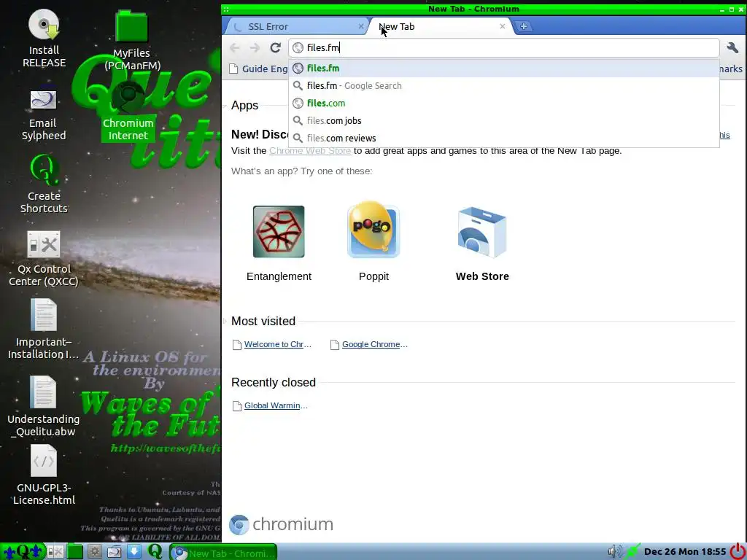
Task: Click the gear settings taskbar icon
Action: coord(94,551)
